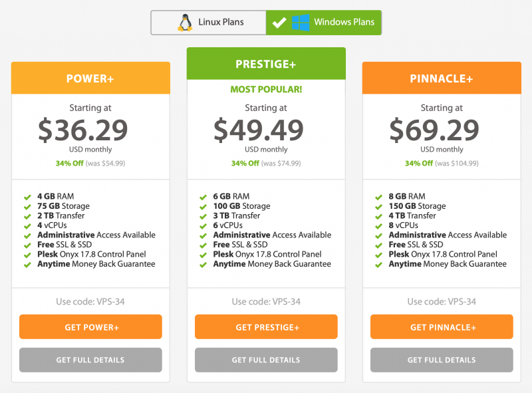This screenshot has height=393, width=532.
Task: Click green check next to 8 vCPUs
Action: [x=379, y=226]
